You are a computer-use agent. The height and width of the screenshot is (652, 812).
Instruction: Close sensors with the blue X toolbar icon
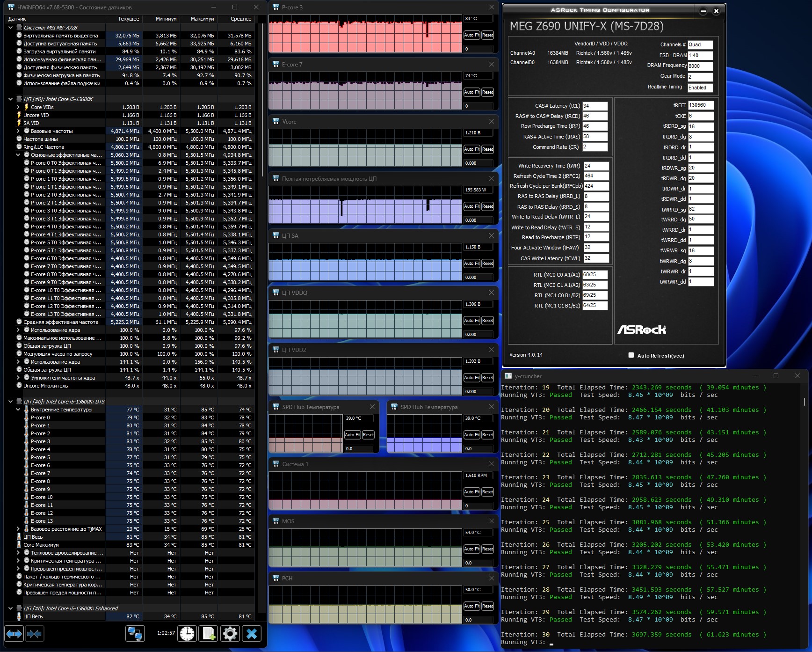[x=252, y=634]
